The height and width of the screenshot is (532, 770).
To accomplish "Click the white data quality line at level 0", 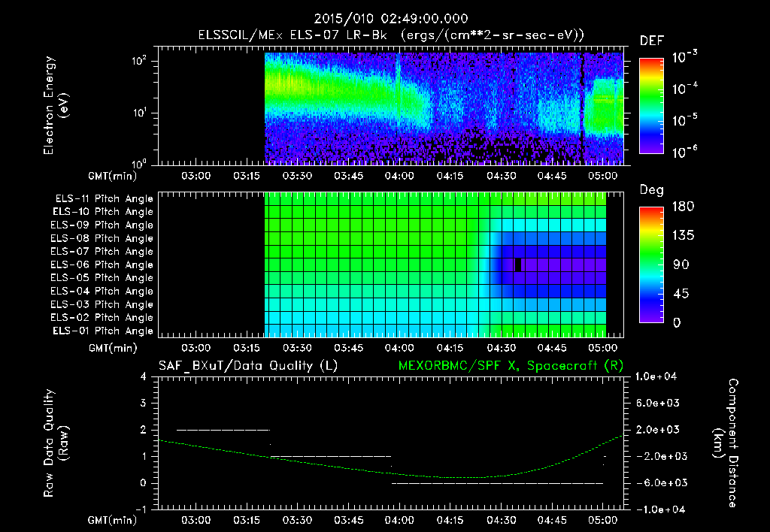I will [x=498, y=483].
